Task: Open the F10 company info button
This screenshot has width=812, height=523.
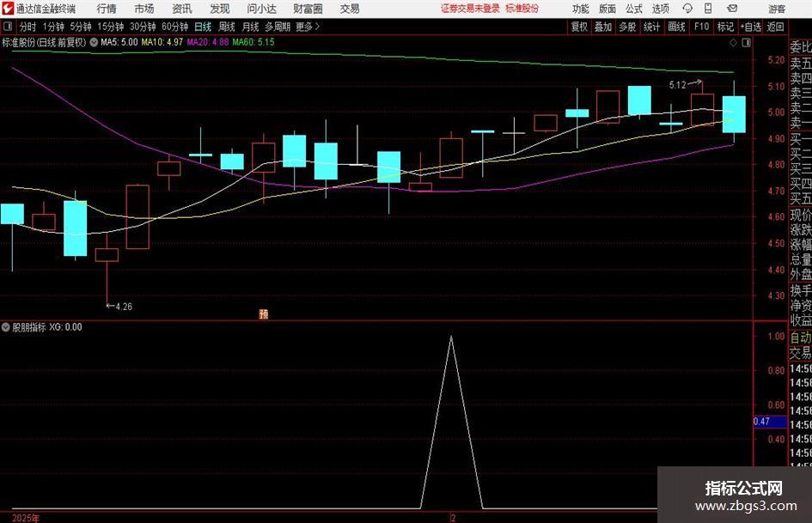Action: (x=702, y=27)
